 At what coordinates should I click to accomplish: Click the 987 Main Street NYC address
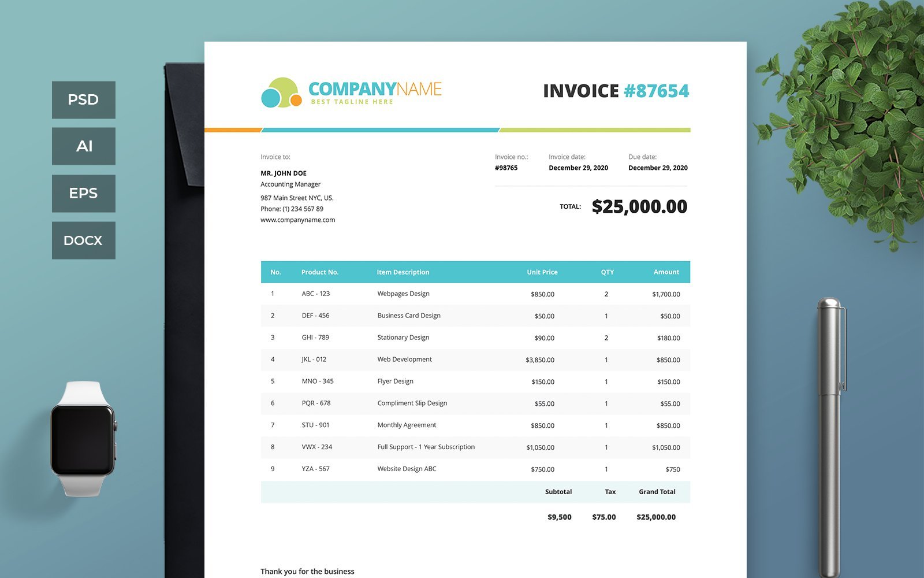(297, 198)
